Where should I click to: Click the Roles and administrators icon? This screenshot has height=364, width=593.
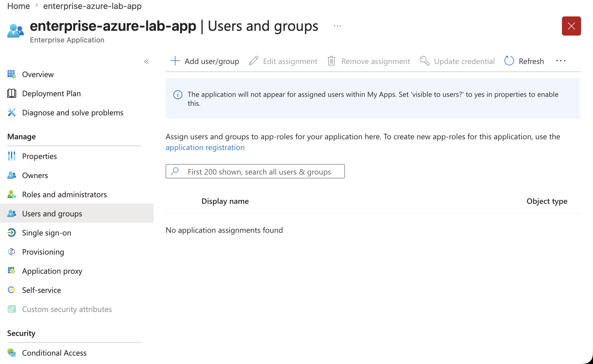pyautogui.click(x=11, y=194)
